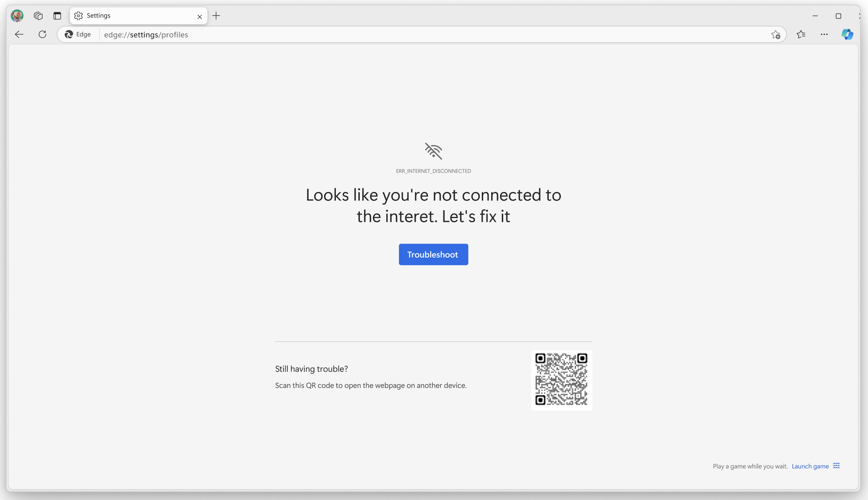Screen dimensions: 868x500
Task: Open the Favorites list icon
Action: (x=801, y=35)
